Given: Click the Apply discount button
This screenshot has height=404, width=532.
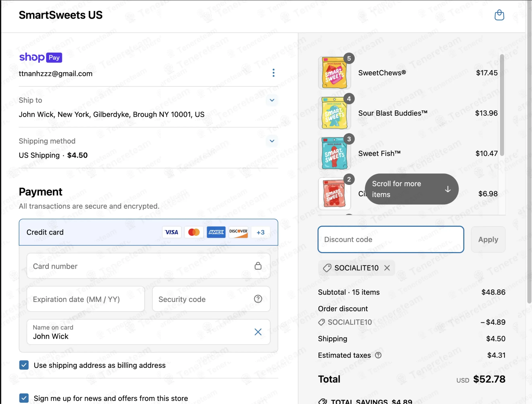Looking at the screenshot, I should pos(488,239).
